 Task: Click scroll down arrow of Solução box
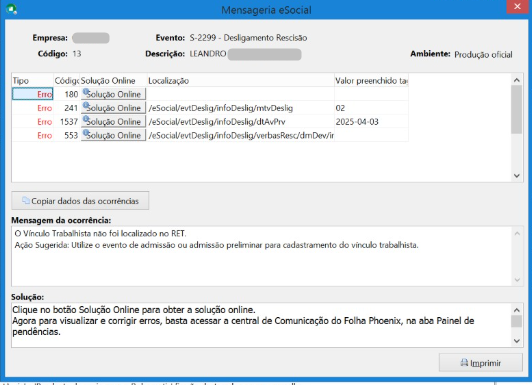[x=517, y=341]
